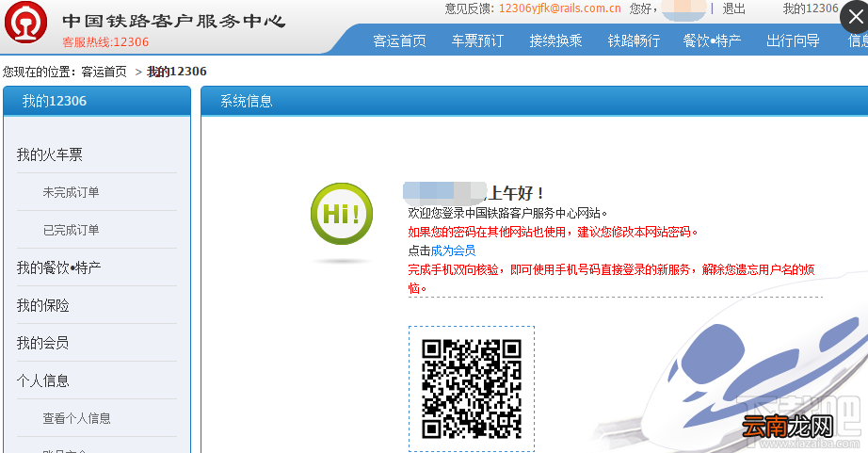This screenshot has height=453, width=868.
Task: Click 退出 to log out
Action: (x=733, y=8)
